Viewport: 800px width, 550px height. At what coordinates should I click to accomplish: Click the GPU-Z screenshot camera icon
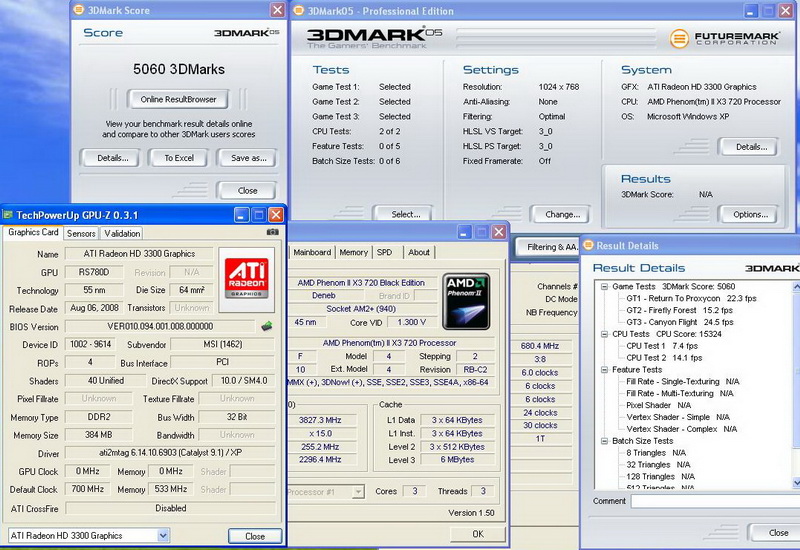pos(273,232)
